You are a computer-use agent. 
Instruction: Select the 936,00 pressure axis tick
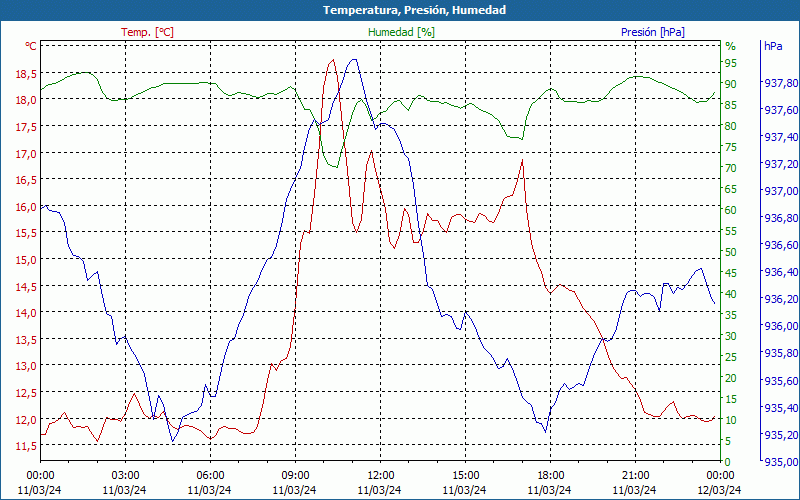click(x=781, y=326)
